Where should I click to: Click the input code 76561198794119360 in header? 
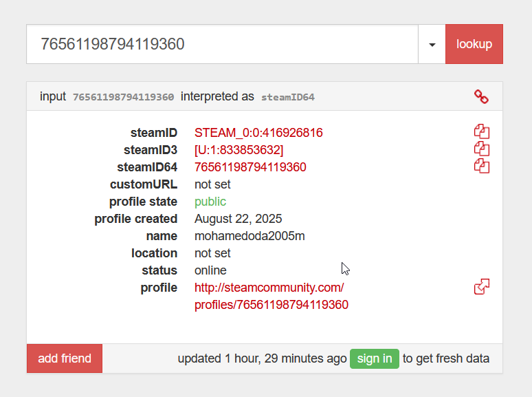pos(123,97)
